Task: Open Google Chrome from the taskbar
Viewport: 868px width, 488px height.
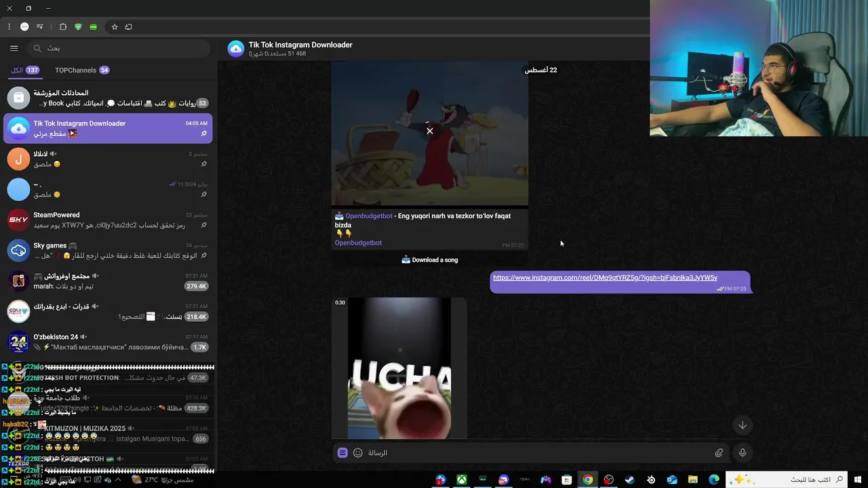Action: click(x=588, y=480)
